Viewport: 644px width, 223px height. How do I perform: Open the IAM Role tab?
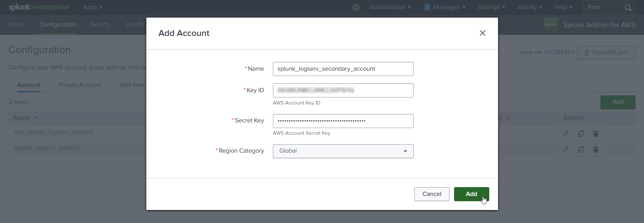[x=132, y=85]
